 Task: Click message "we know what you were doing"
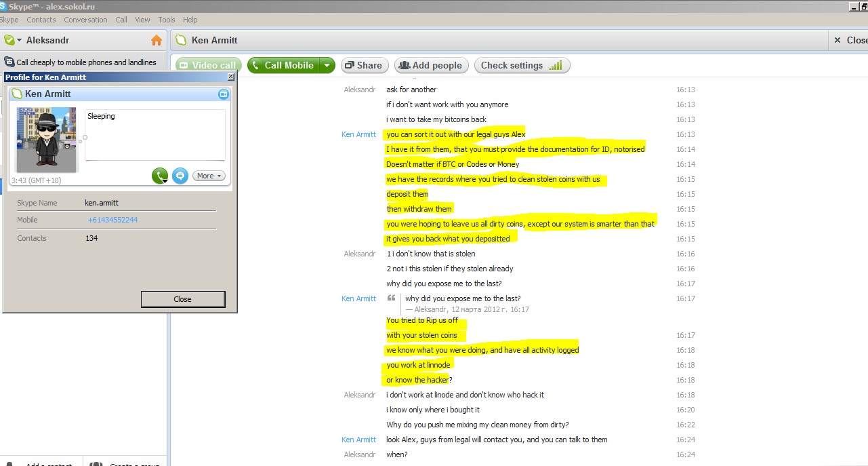pyautogui.click(x=482, y=350)
